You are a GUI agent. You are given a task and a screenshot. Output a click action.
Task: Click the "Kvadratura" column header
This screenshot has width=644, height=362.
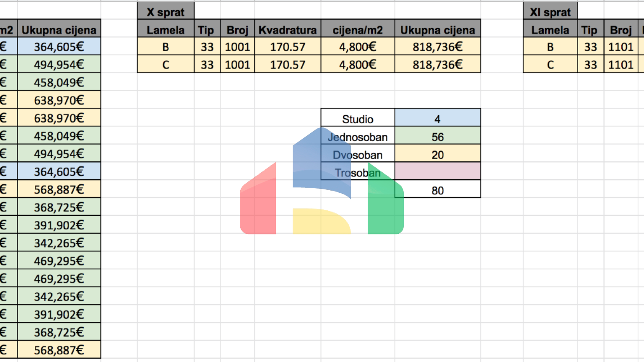tap(288, 30)
